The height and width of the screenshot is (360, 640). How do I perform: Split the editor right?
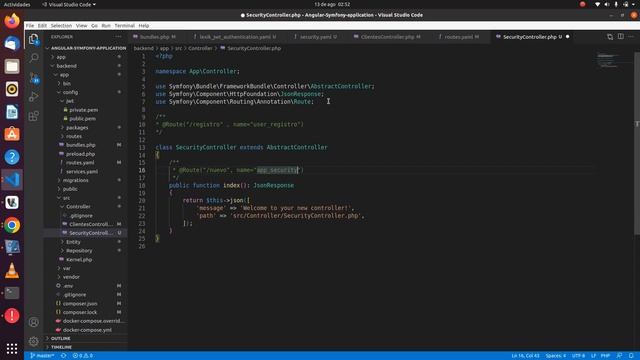620,37
